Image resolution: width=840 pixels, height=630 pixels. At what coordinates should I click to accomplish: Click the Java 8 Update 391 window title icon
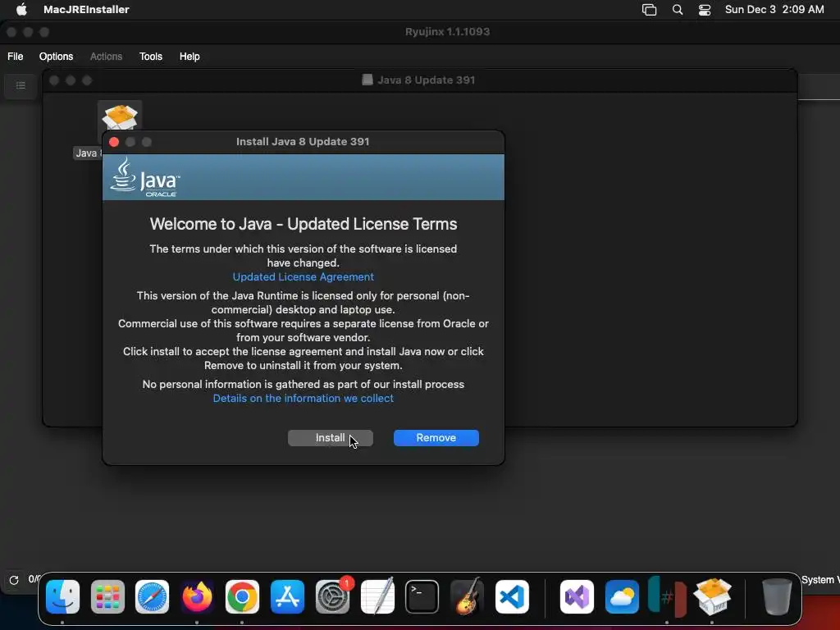point(367,80)
